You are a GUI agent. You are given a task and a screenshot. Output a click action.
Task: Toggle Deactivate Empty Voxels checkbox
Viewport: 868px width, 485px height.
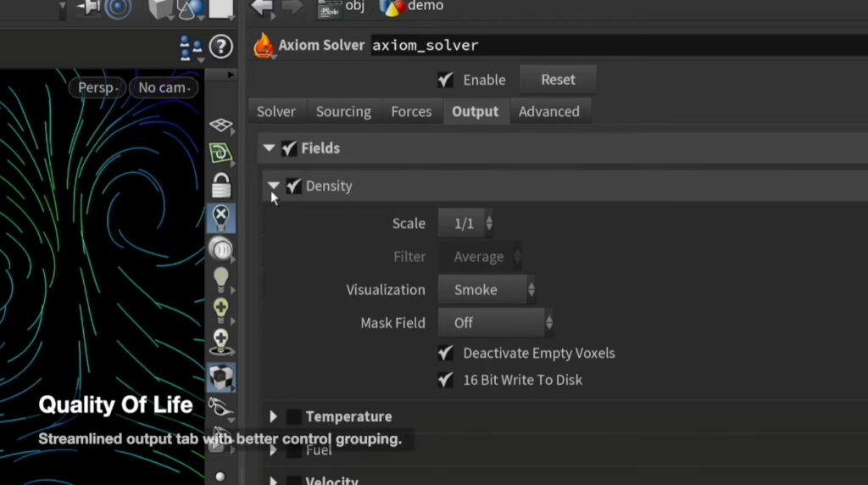point(445,353)
